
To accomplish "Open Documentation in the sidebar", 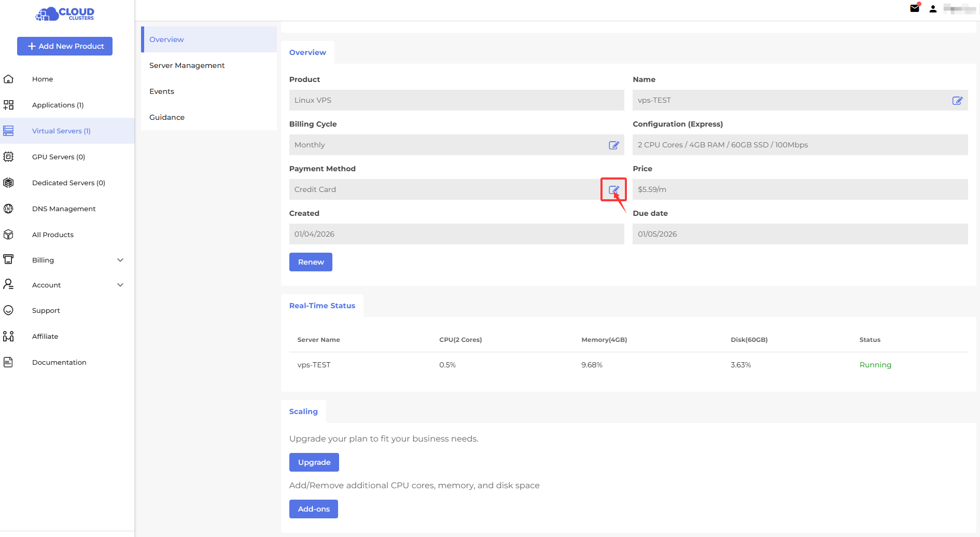I will (59, 362).
